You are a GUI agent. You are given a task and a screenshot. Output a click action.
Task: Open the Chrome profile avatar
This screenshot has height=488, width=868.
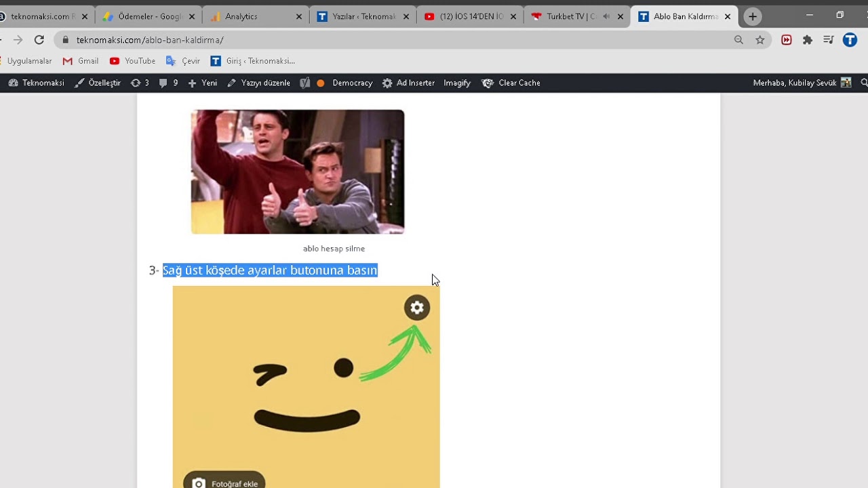pos(850,40)
